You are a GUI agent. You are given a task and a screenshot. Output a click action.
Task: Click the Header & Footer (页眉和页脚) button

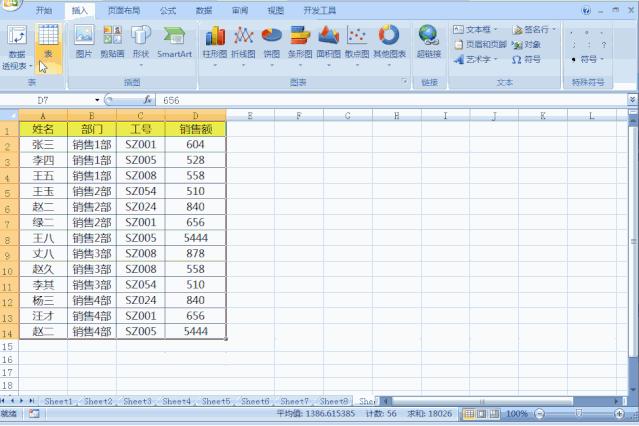click(x=478, y=45)
